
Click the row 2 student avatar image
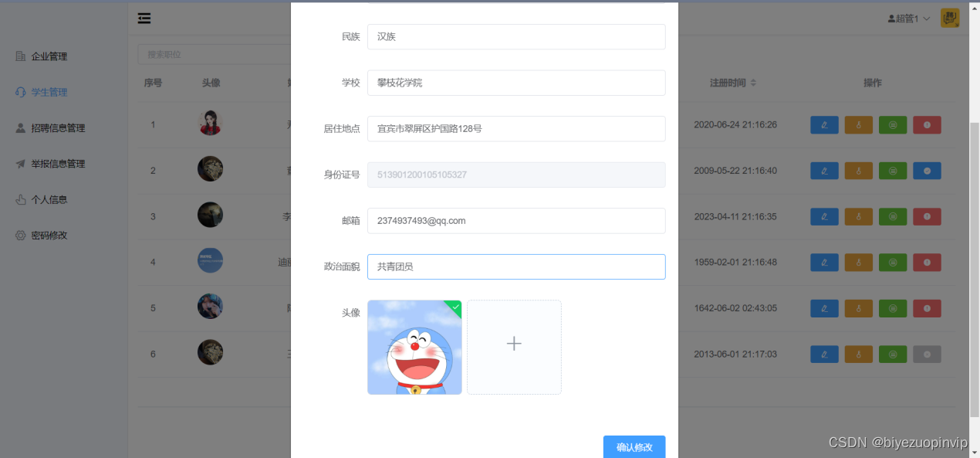(x=210, y=168)
